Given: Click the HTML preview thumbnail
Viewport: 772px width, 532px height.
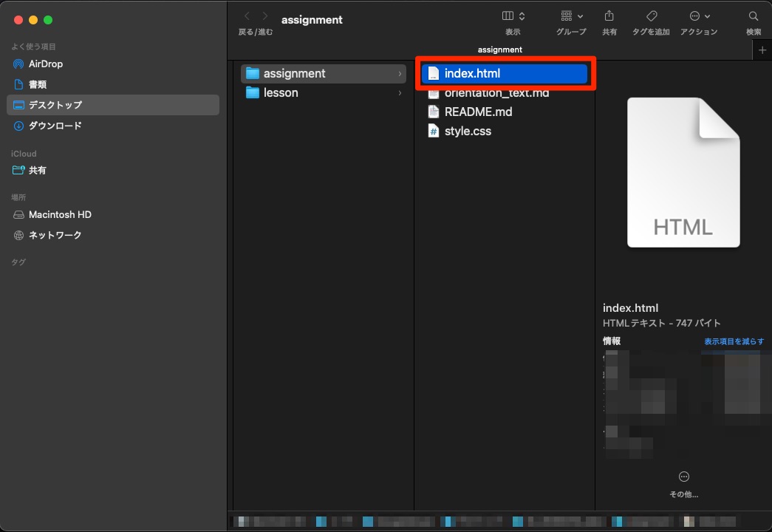Looking at the screenshot, I should [683, 172].
